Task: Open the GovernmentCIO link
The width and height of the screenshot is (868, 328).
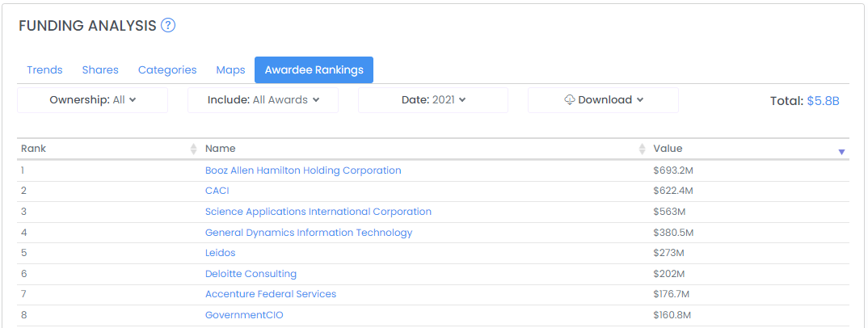Action: (244, 315)
